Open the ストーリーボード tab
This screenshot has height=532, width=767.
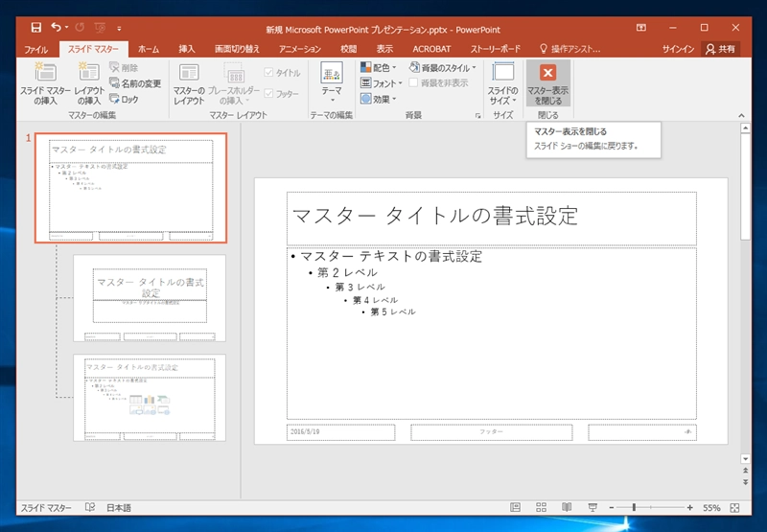click(495, 49)
